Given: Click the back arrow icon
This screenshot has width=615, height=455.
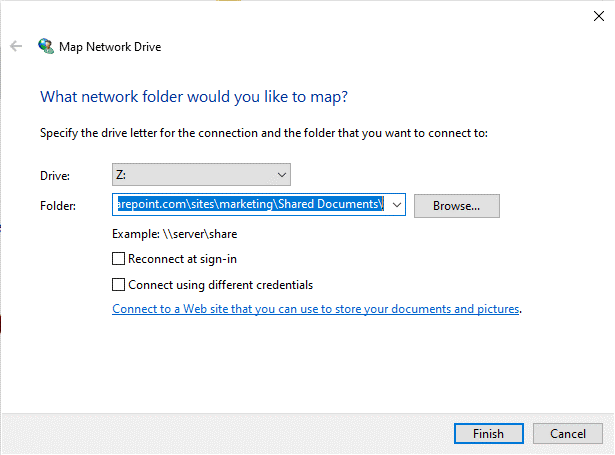Looking at the screenshot, I should 16,46.
